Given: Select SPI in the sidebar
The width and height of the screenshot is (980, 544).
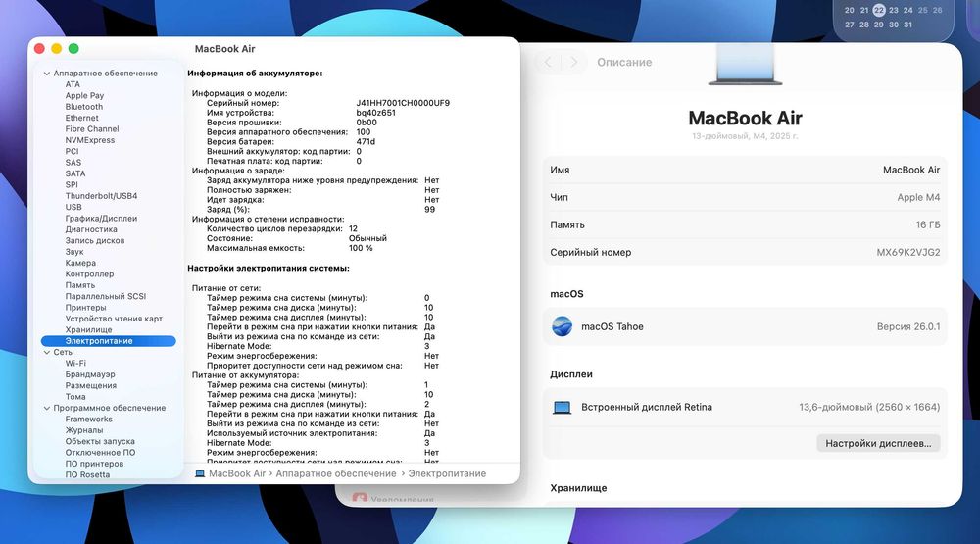Looking at the screenshot, I should pyautogui.click(x=72, y=184).
